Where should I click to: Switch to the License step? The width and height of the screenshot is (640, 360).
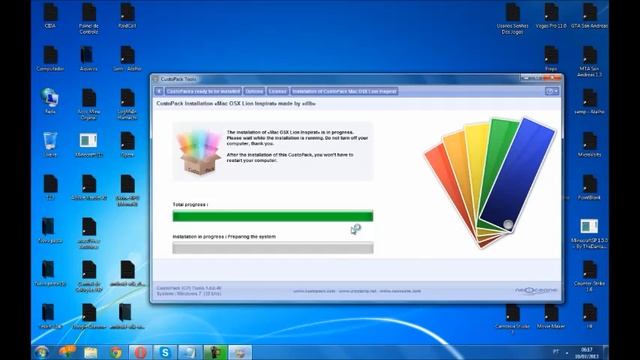278,91
